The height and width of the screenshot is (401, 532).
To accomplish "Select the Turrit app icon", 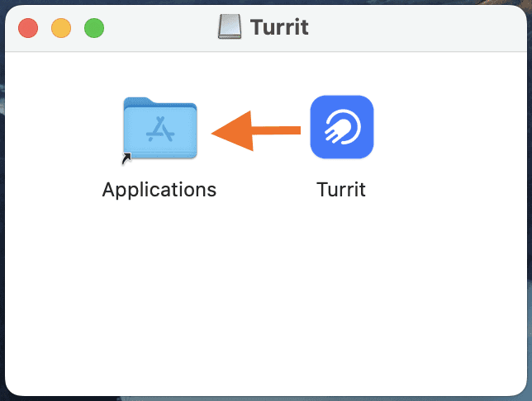I will click(342, 127).
